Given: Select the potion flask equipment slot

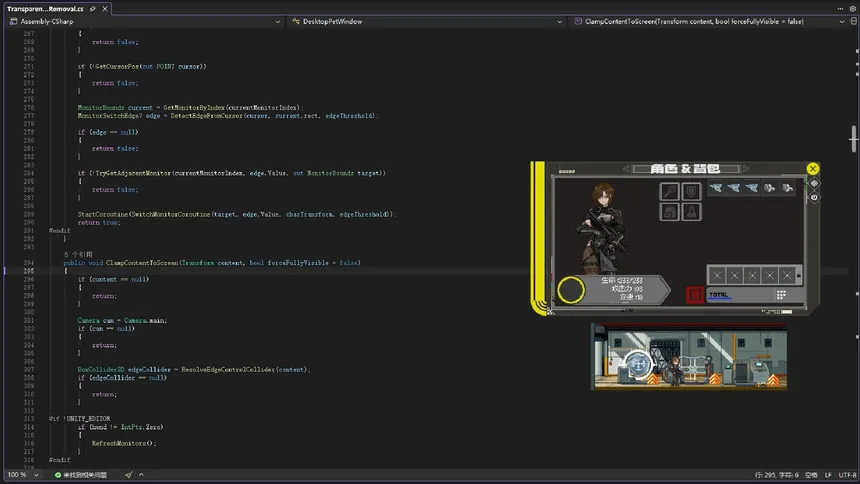Looking at the screenshot, I should pyautogui.click(x=691, y=212).
